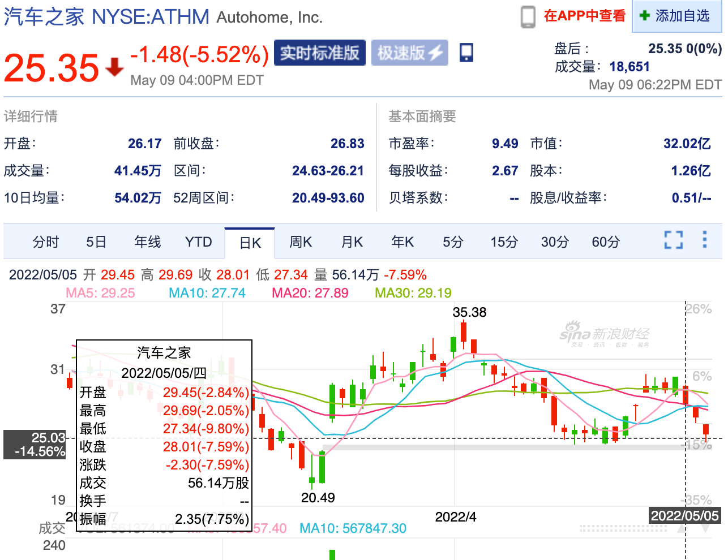Click the volume MA10: 567847.30 label

(x=353, y=528)
